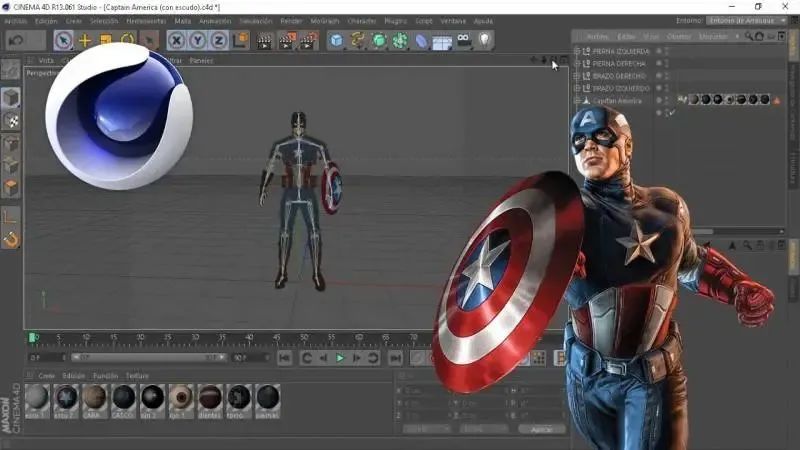Click timeline ruler at frame 40
The image size is (800, 450).
coord(249,338)
